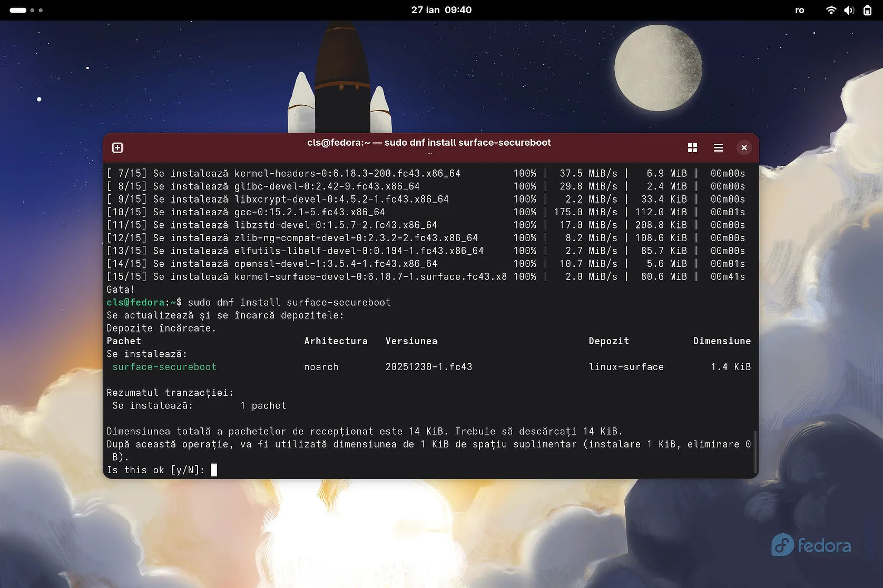Click the cls@fedora prompt text

click(x=135, y=302)
